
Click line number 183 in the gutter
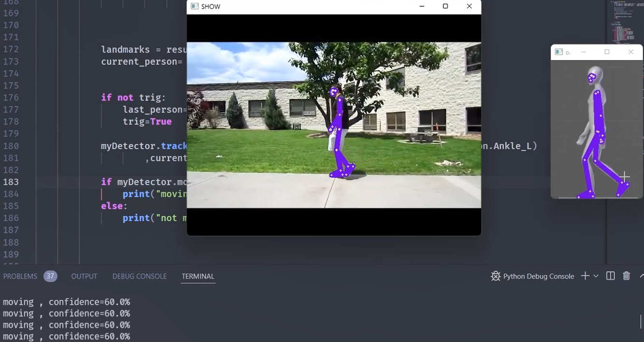(x=11, y=182)
